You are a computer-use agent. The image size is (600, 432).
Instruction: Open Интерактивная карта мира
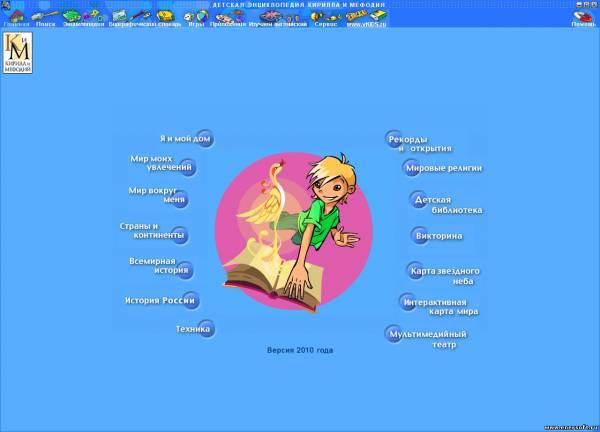tap(439, 306)
